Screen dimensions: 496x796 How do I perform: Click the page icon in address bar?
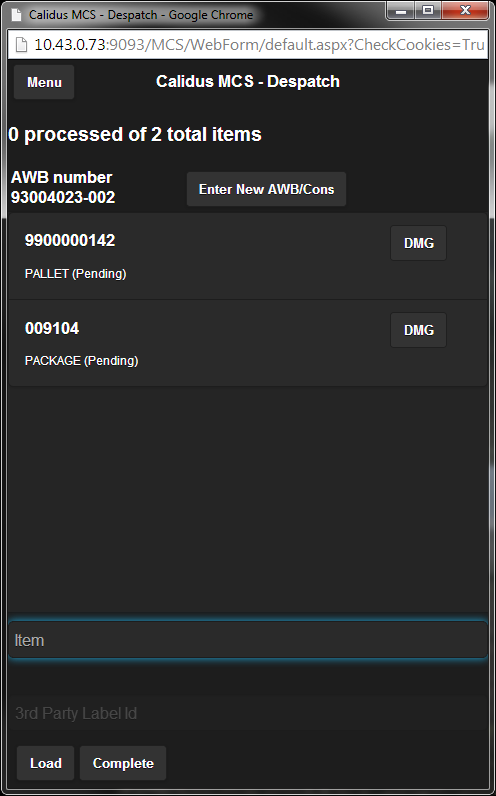point(21,45)
